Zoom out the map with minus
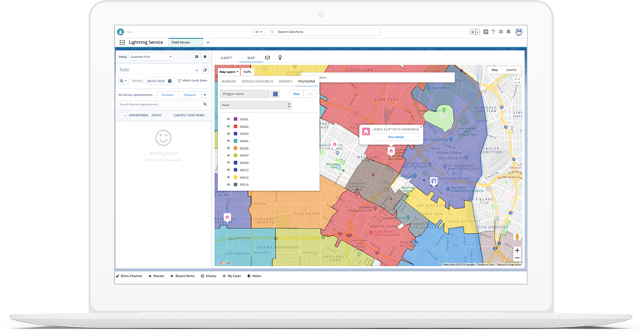644x336 pixels. pyautogui.click(x=517, y=258)
